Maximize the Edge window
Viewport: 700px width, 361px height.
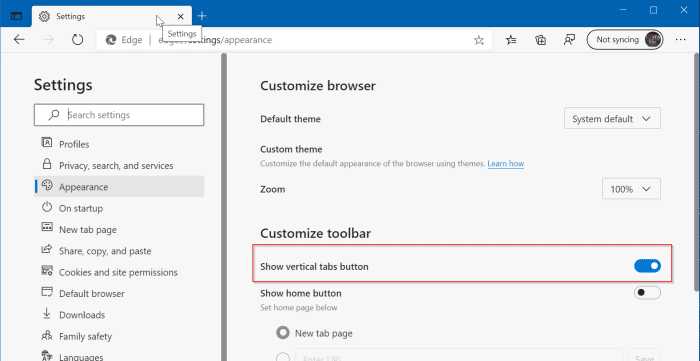pos(653,10)
